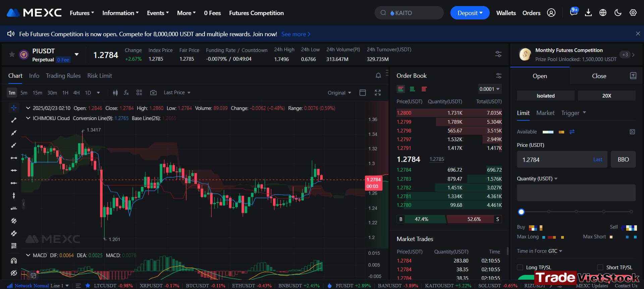Open the Futures dropdown menu
The width and height of the screenshot is (644, 289).
(82, 13)
